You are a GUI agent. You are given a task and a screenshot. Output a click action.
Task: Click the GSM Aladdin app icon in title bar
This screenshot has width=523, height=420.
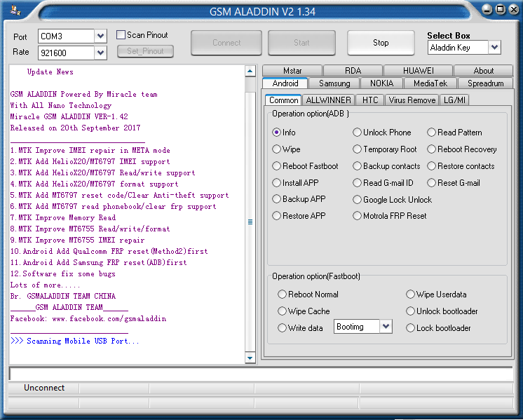click(15, 10)
